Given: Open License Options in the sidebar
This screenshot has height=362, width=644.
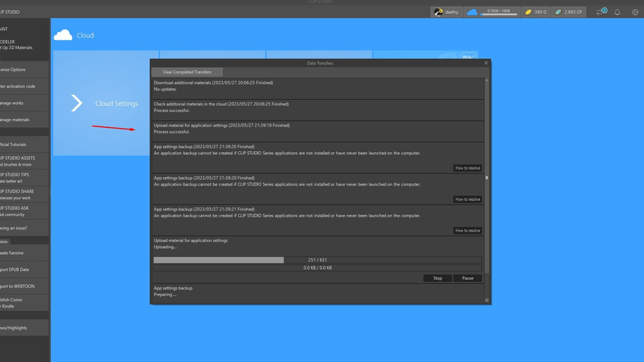Looking at the screenshot, I should pos(24,70).
